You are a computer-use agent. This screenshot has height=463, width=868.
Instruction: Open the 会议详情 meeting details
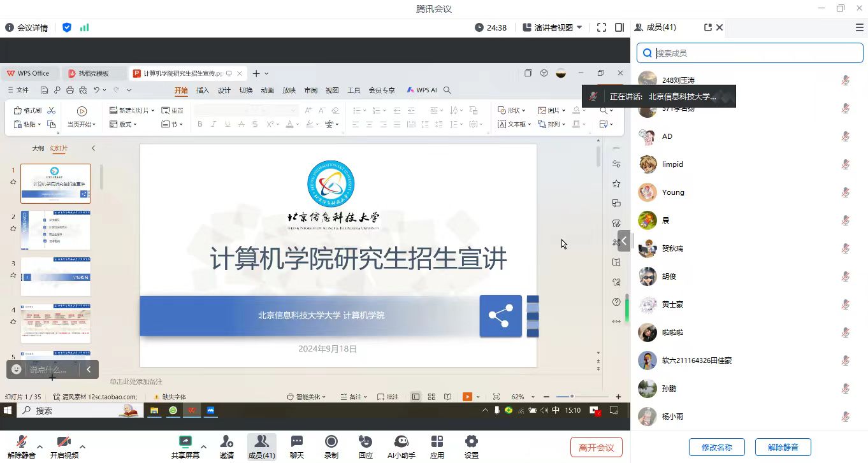click(27, 27)
